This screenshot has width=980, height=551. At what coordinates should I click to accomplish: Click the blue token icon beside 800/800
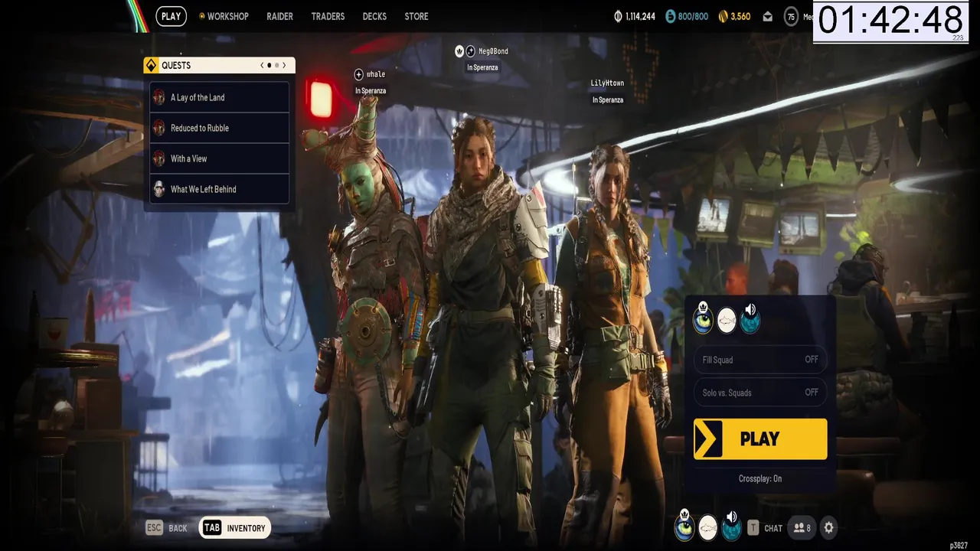pos(671,16)
